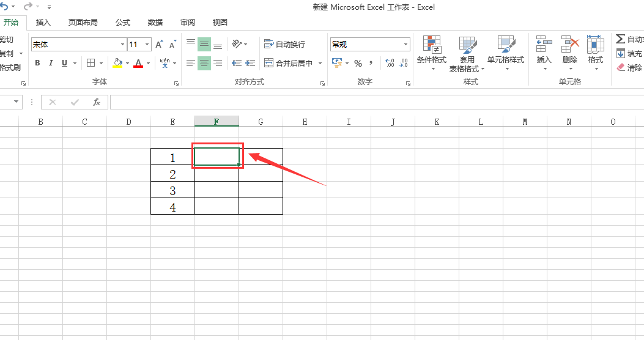The width and height of the screenshot is (644, 340).
Task: Open the Formulas (公式) ribbon tab
Action: tap(123, 23)
